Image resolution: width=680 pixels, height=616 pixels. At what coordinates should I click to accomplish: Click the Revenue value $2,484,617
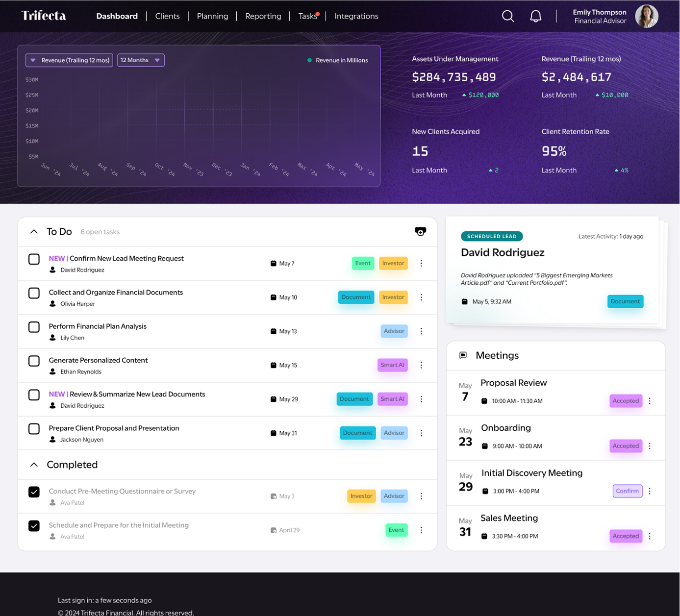tap(577, 77)
